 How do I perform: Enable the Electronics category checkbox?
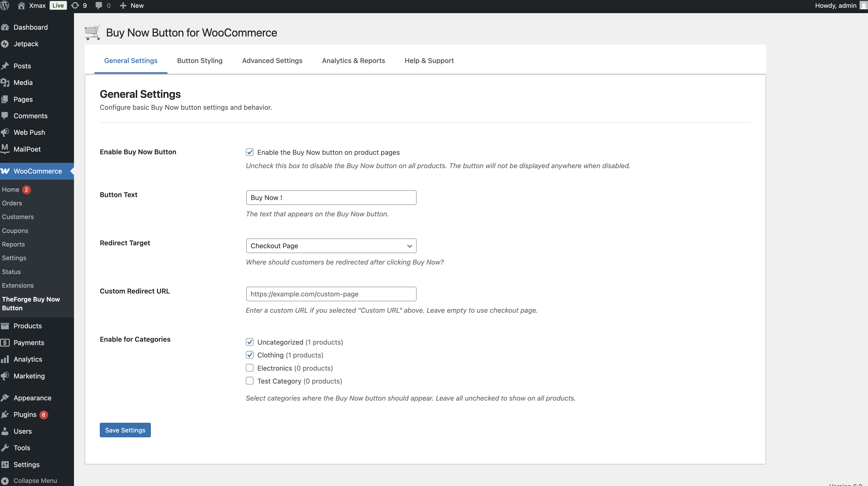pyautogui.click(x=250, y=368)
